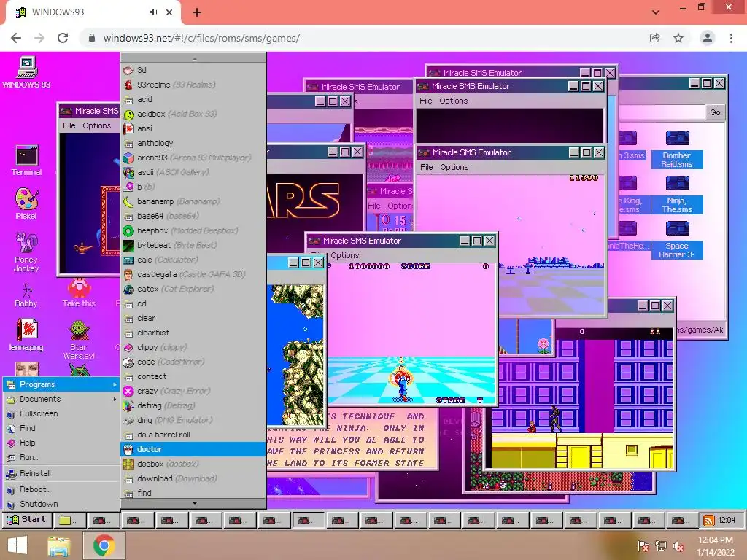Click the RSS feed tray icon by the clock

708,520
